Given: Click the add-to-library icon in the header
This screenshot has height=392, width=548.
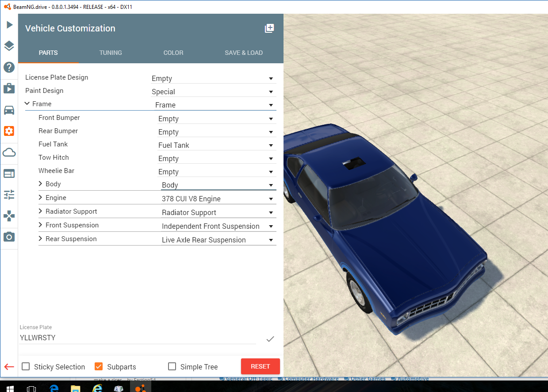Looking at the screenshot, I should 269,28.
